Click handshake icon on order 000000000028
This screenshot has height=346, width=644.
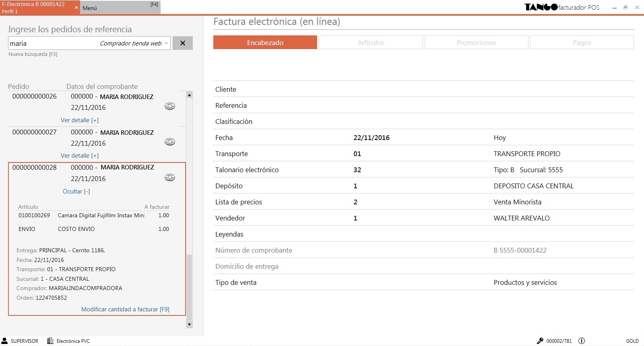(170, 177)
